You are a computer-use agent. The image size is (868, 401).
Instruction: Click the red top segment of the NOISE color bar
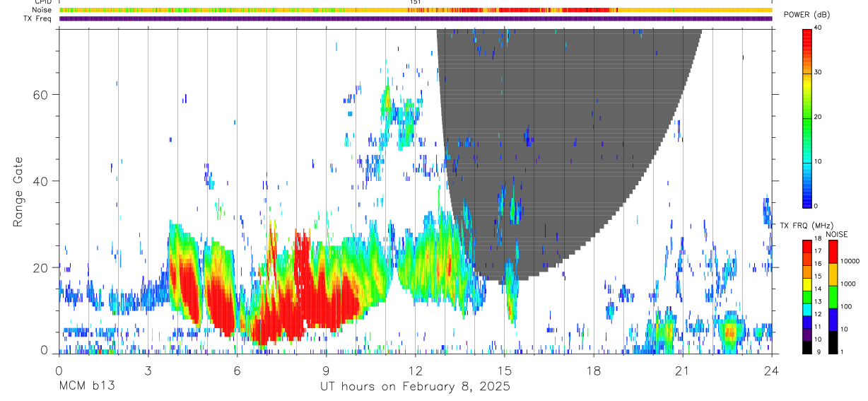pyautogui.click(x=833, y=251)
